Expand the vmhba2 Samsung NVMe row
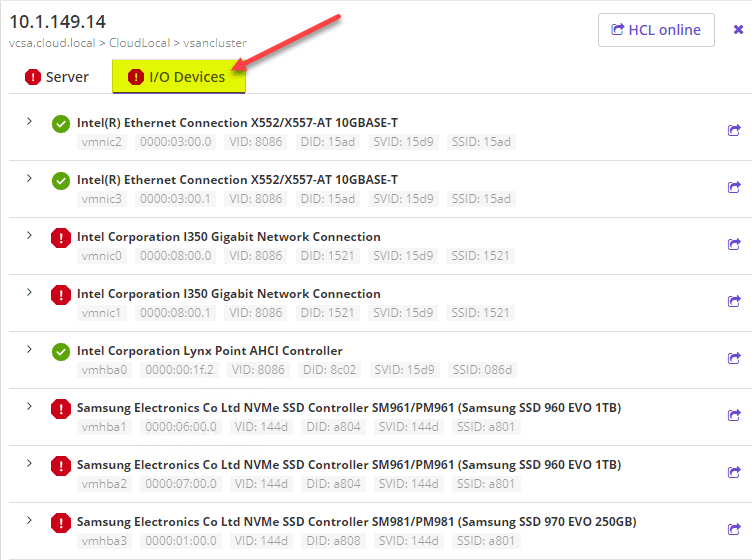752x560 pixels. pyautogui.click(x=29, y=464)
